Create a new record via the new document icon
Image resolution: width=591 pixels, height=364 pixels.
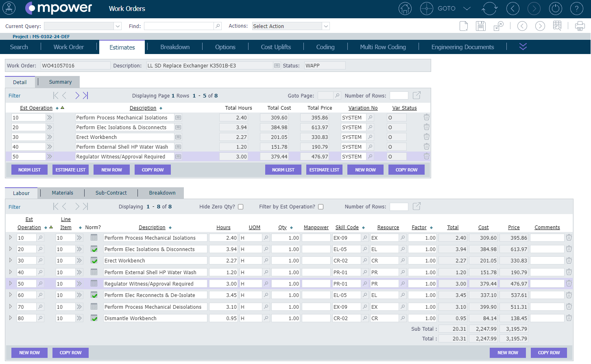[464, 26]
